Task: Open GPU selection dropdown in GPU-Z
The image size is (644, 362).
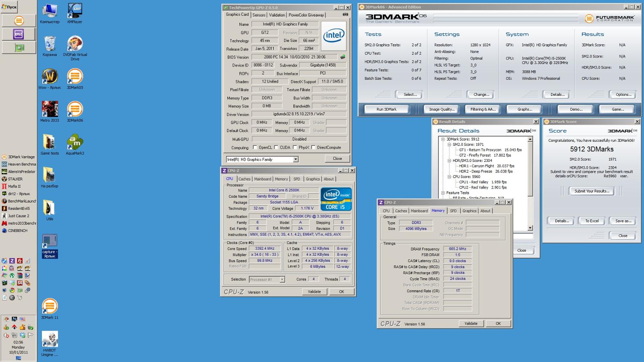Action: [x=295, y=159]
